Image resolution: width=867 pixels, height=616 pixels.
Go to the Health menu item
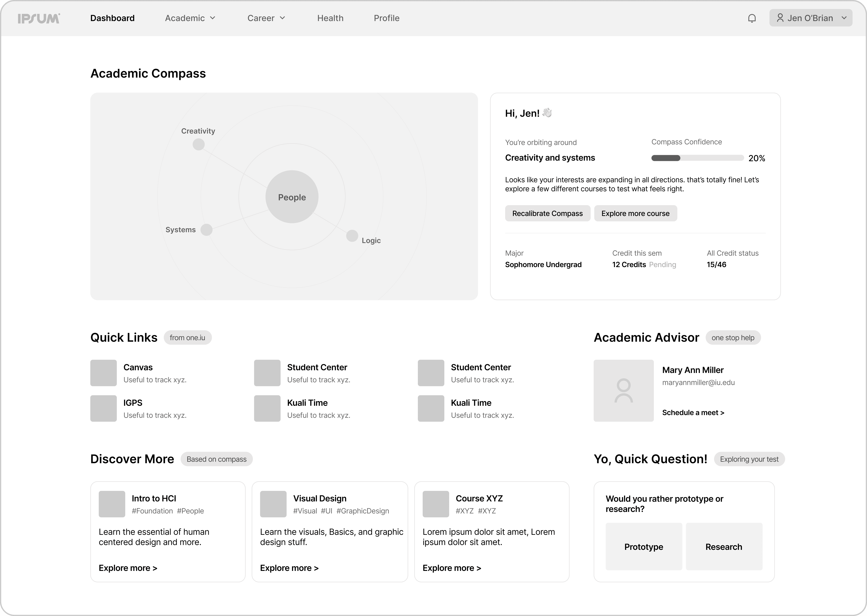point(330,18)
